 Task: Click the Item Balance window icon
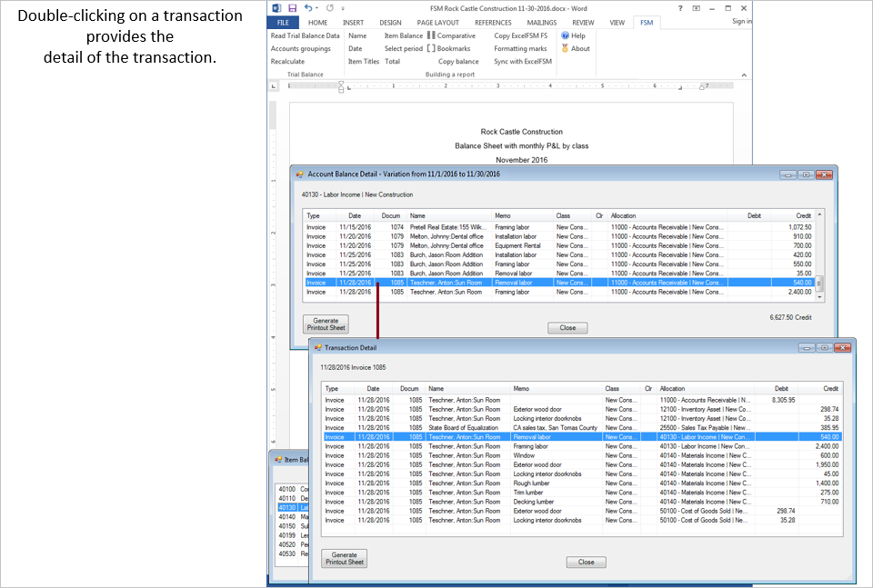278,460
